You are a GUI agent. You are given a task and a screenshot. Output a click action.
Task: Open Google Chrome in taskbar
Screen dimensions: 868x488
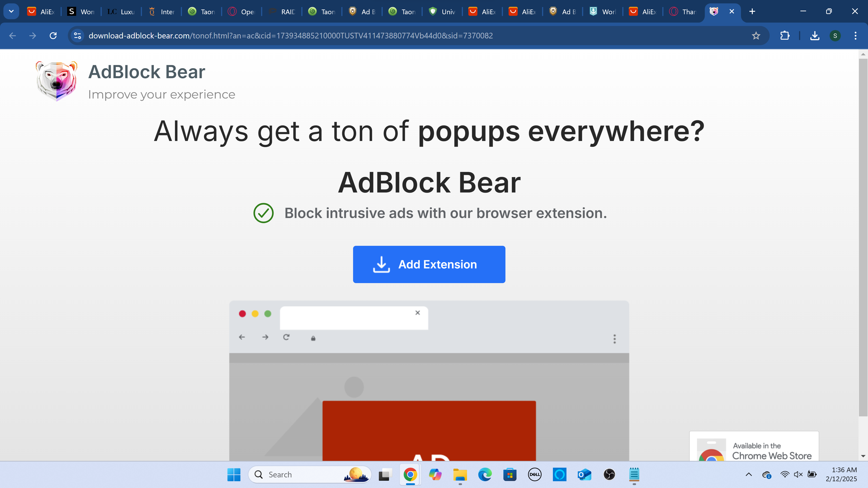pyautogui.click(x=410, y=474)
